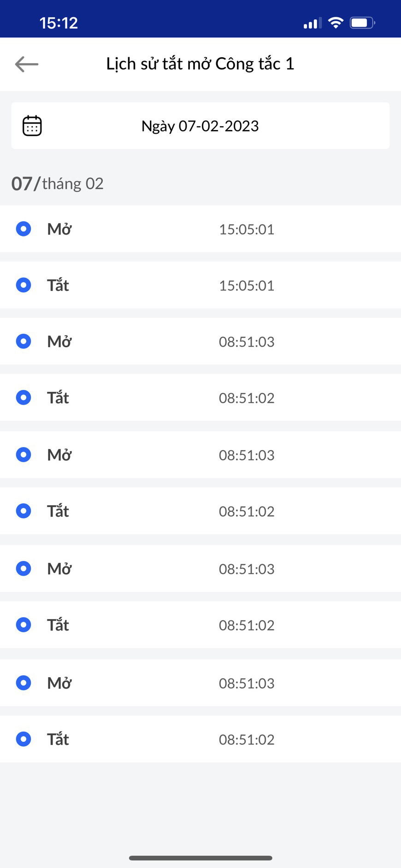This screenshot has height=868, width=401.
Task: Select blue dot of Mở 15:05:01 entry
Action: tap(24, 229)
